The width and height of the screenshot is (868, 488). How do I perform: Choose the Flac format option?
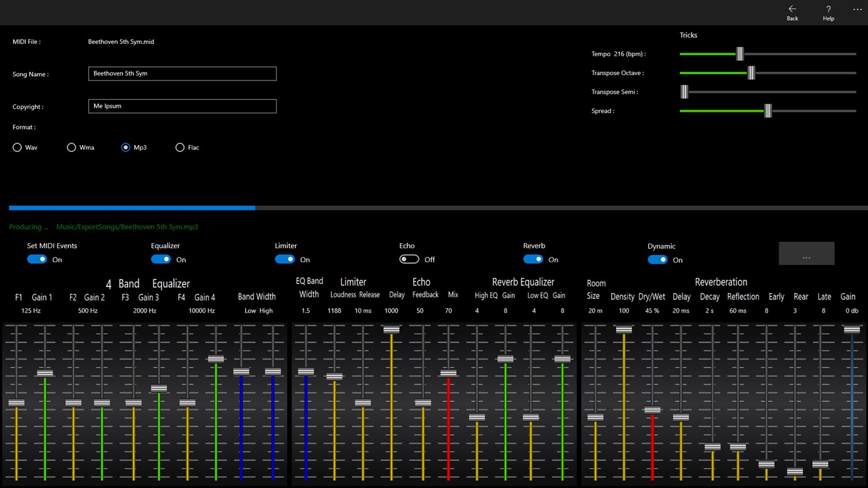click(x=180, y=147)
